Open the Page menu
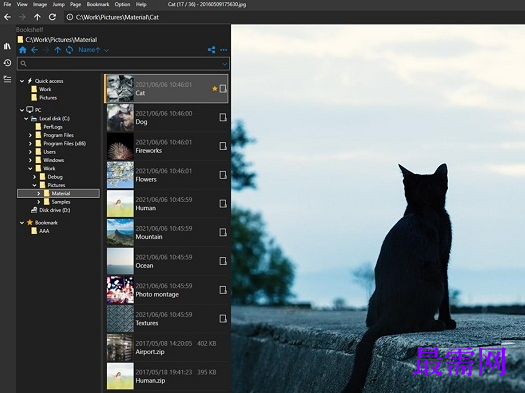 (x=75, y=4)
